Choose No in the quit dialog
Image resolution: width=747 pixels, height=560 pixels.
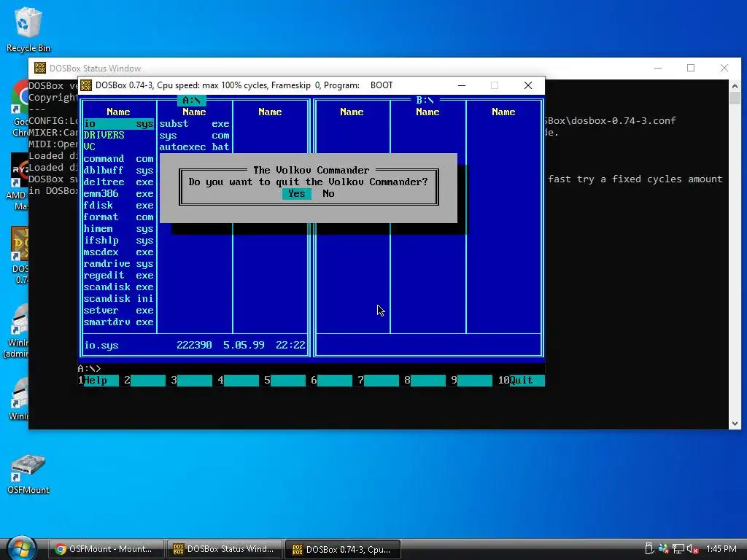pyautogui.click(x=328, y=194)
